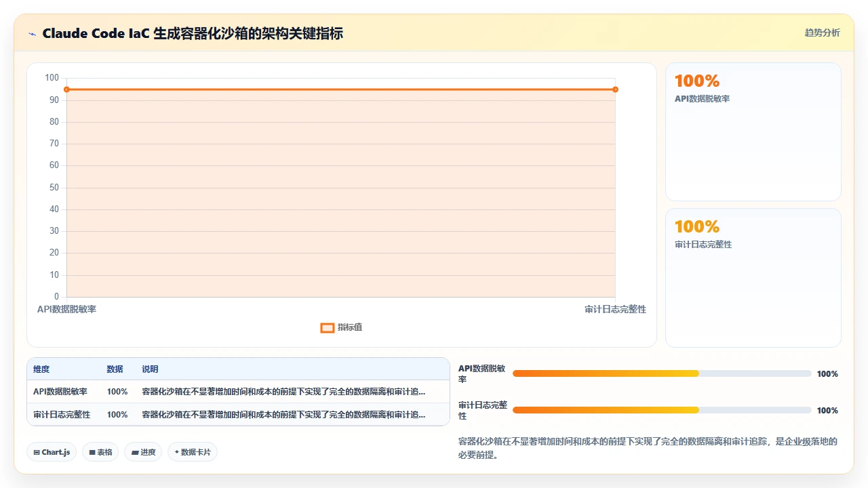Click the API数据脱敏率 x-axis label on chart
This screenshot has height=488, width=868.
[x=66, y=309]
